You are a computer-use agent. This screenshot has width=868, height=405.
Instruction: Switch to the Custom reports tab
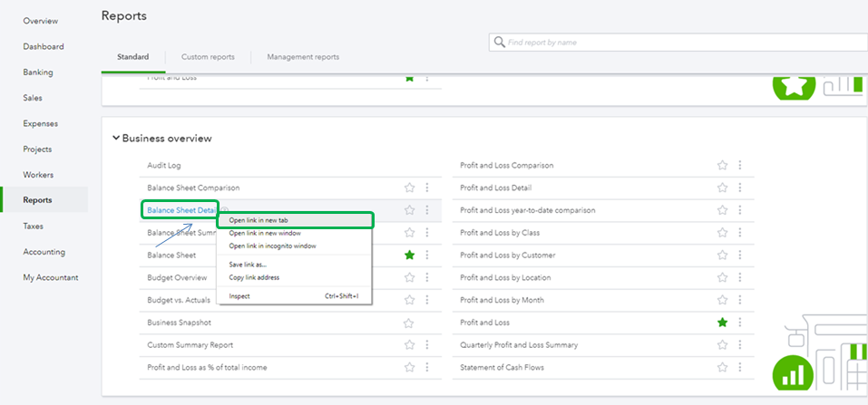[x=208, y=57]
